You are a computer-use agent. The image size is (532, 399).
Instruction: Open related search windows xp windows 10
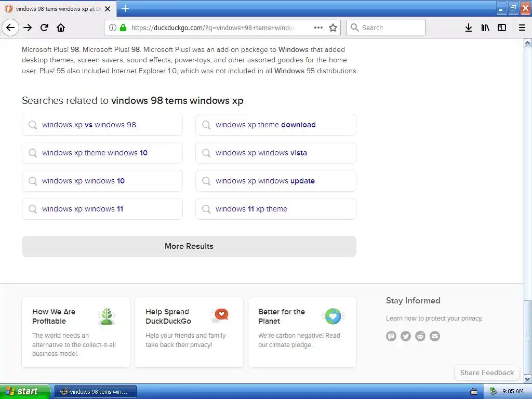coord(102,181)
